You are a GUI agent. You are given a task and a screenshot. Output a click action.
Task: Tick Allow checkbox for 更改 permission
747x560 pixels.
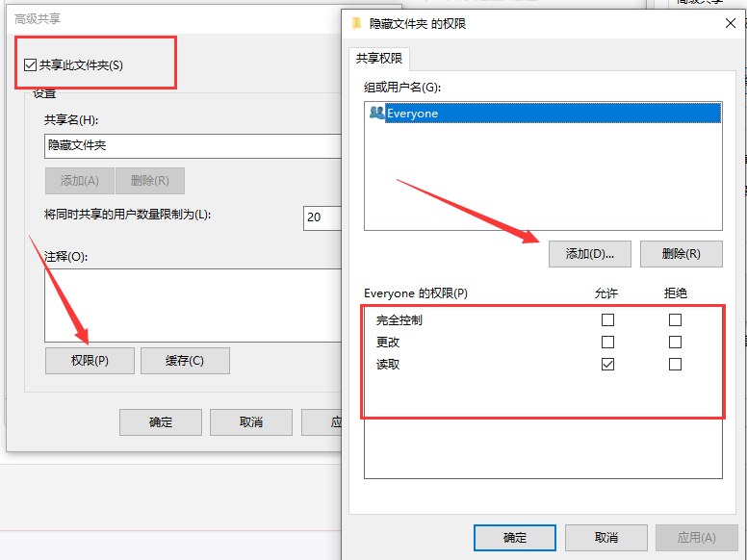coord(607,343)
